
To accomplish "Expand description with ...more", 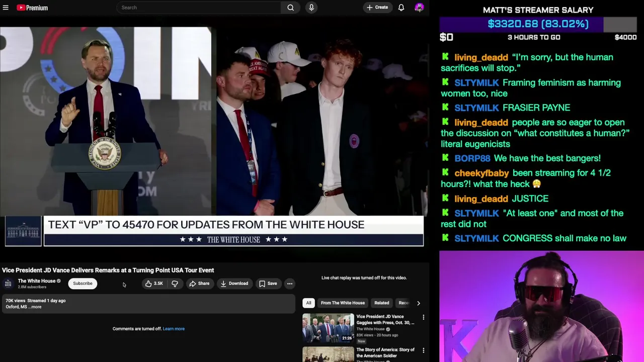I will coord(35,307).
